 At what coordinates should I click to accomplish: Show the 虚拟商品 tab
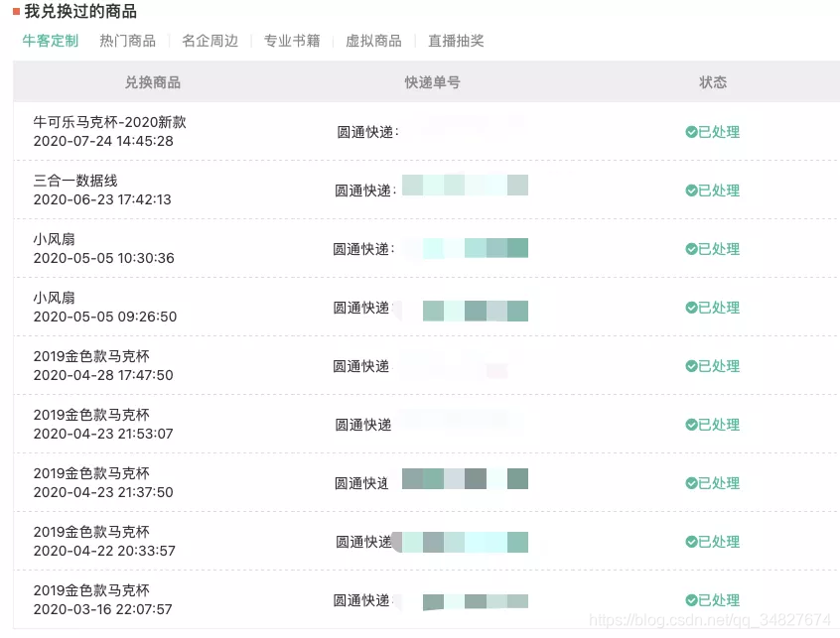point(374,41)
